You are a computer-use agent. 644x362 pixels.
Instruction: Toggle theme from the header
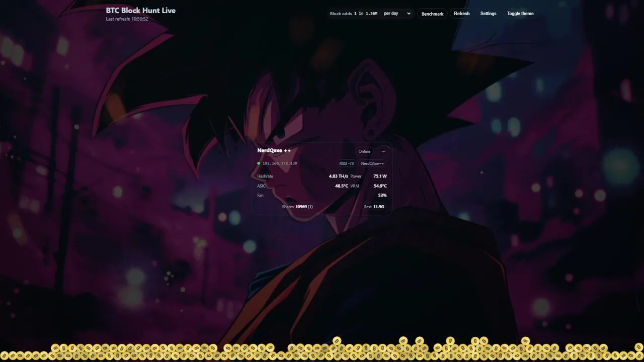coord(520,14)
